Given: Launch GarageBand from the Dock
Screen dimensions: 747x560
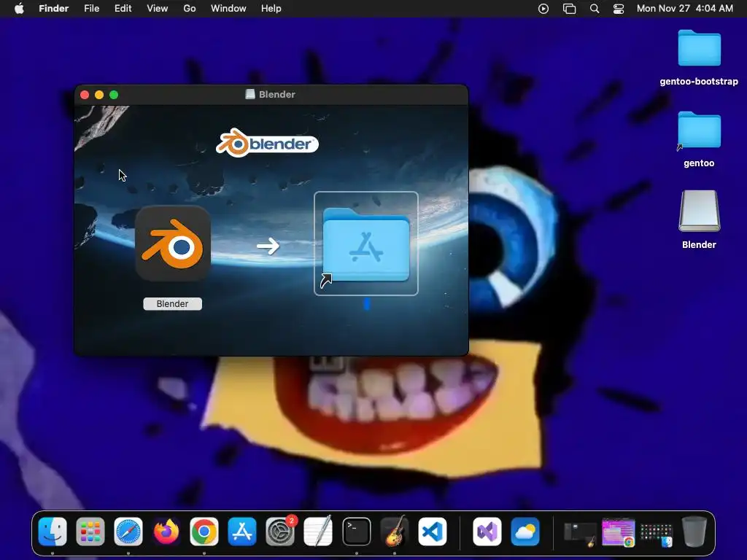Looking at the screenshot, I should [x=395, y=532].
